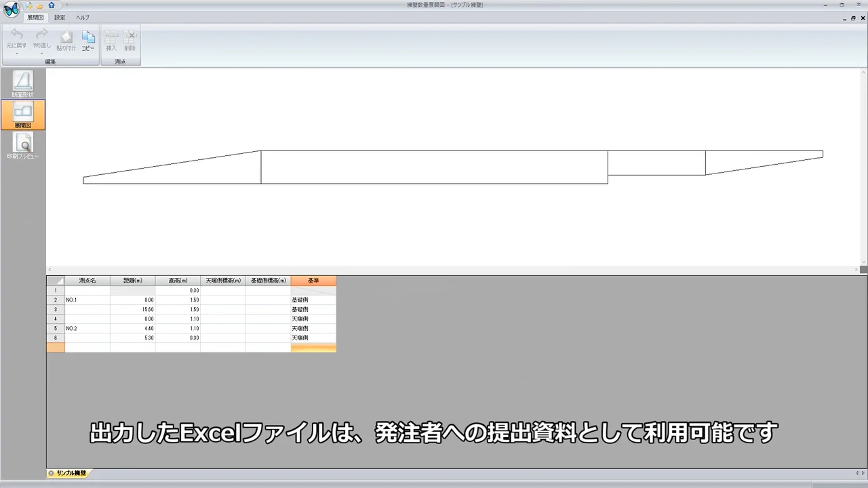This screenshot has width=868, height=488.
Task: Select the 1.50 height cell in row 3
Action: (x=178, y=309)
